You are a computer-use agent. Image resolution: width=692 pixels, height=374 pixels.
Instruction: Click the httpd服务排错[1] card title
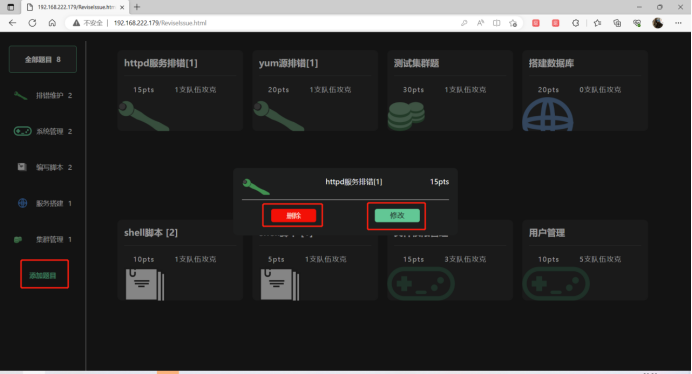tap(161, 63)
